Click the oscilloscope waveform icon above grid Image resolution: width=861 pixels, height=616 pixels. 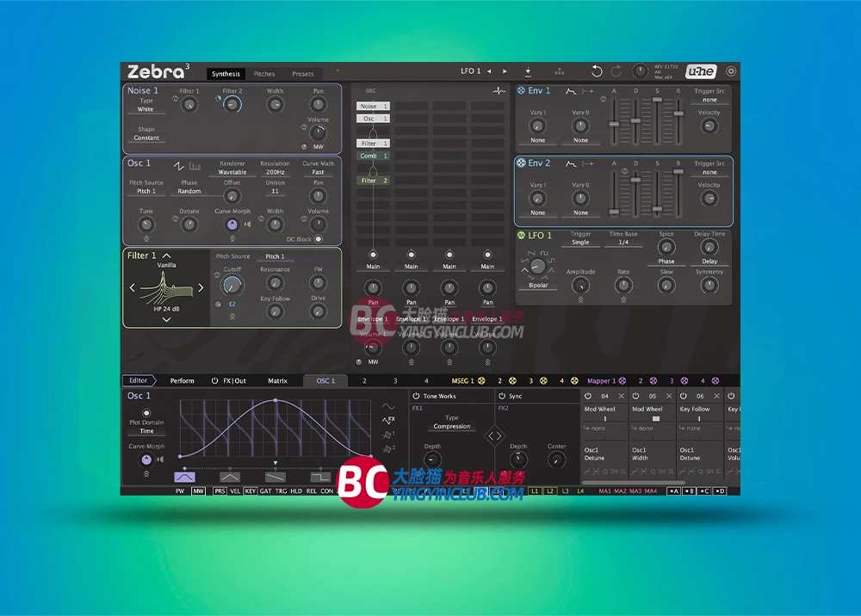[x=499, y=90]
